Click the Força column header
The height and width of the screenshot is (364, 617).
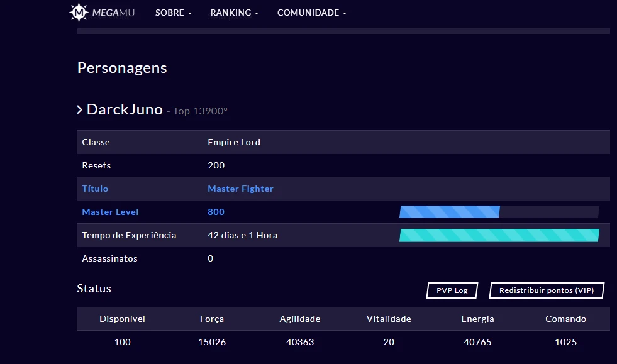click(211, 319)
